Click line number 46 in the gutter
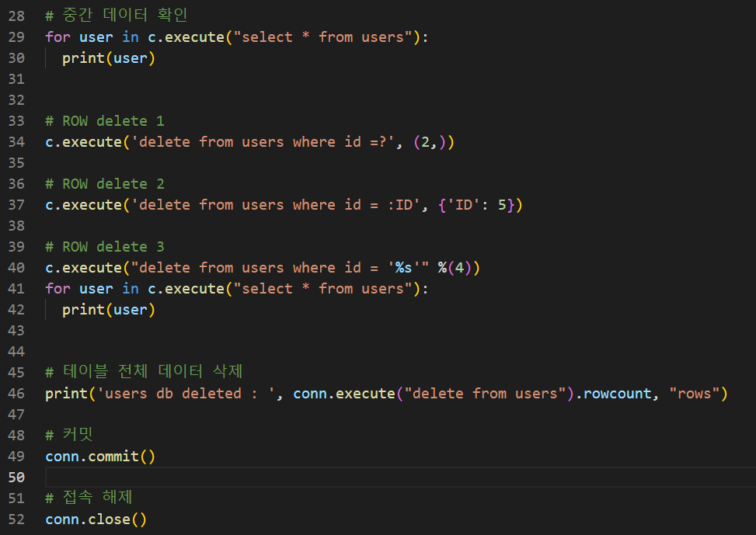The image size is (756, 535). 16,394
